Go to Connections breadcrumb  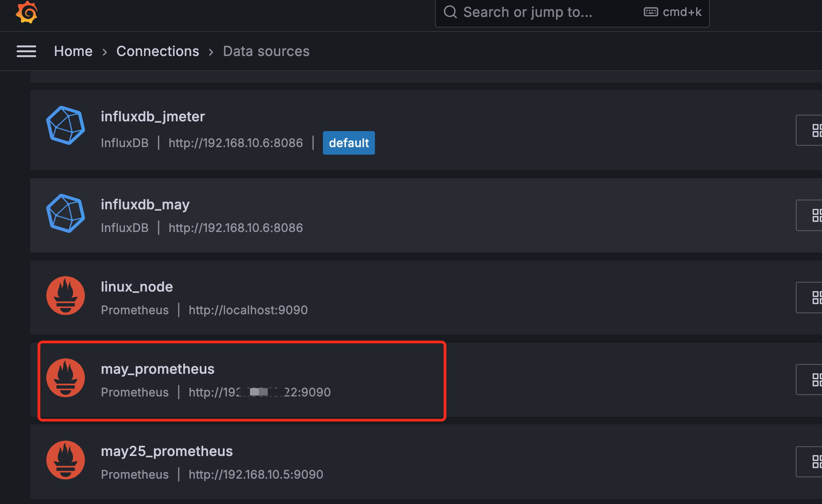point(157,52)
